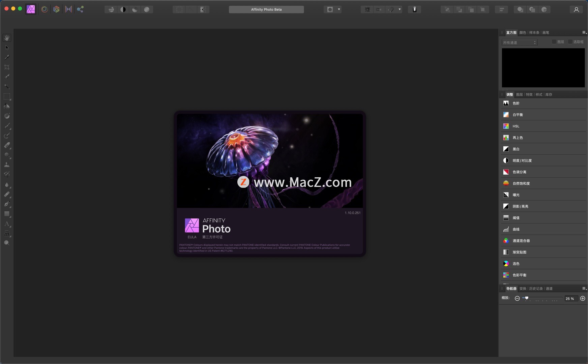Add a 曲线 adjustment
Image resolution: width=588 pixels, height=364 pixels.
click(543, 230)
